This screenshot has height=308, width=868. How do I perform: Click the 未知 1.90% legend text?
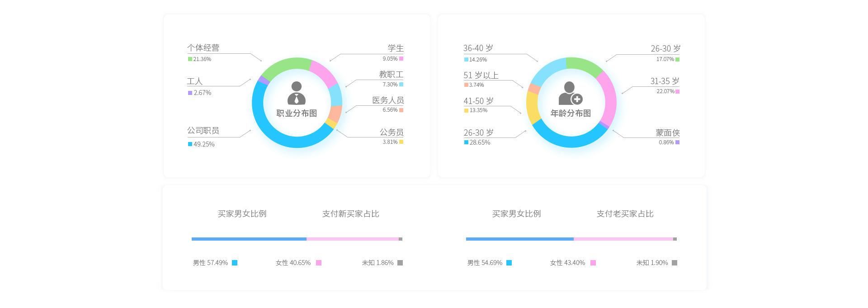(652, 263)
